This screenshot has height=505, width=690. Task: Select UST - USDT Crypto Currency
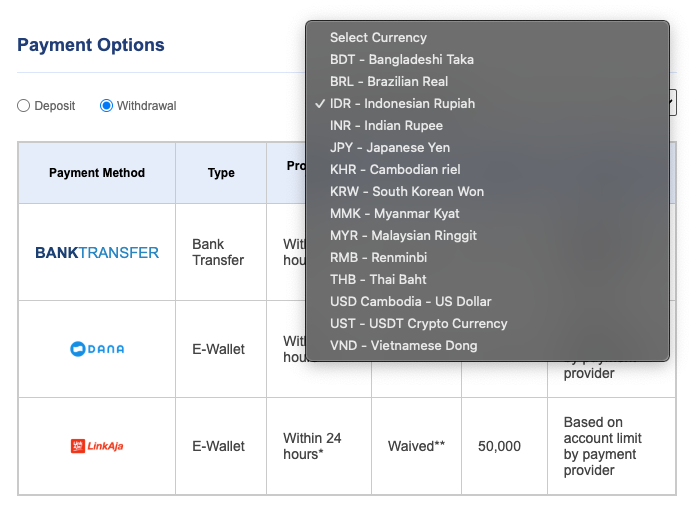click(x=418, y=324)
